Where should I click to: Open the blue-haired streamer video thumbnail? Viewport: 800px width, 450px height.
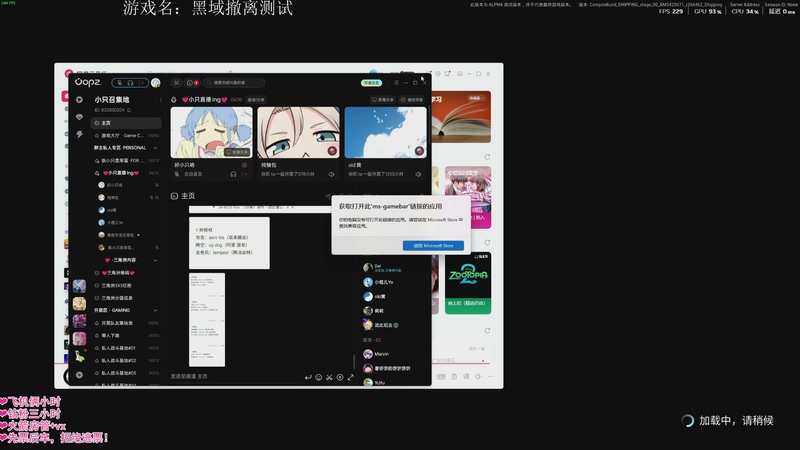pyautogui.click(x=211, y=133)
